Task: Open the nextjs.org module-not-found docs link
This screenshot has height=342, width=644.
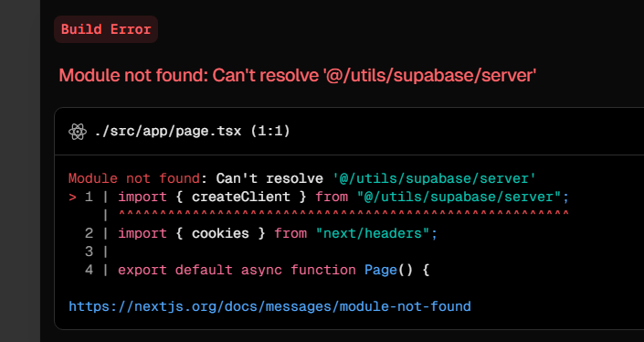Action: pos(269,306)
